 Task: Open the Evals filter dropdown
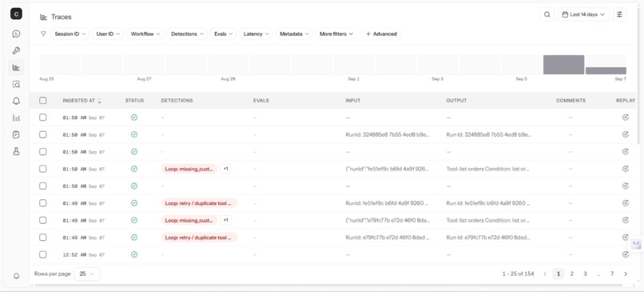pyautogui.click(x=223, y=34)
